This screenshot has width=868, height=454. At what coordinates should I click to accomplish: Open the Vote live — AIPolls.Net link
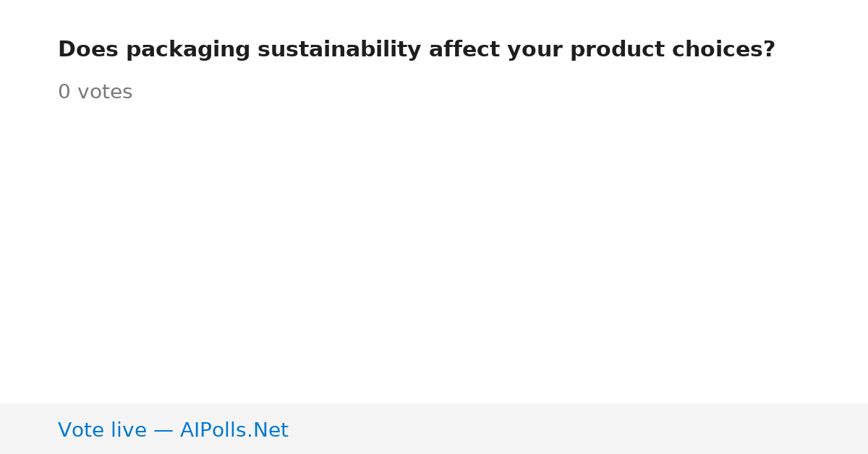tap(173, 430)
